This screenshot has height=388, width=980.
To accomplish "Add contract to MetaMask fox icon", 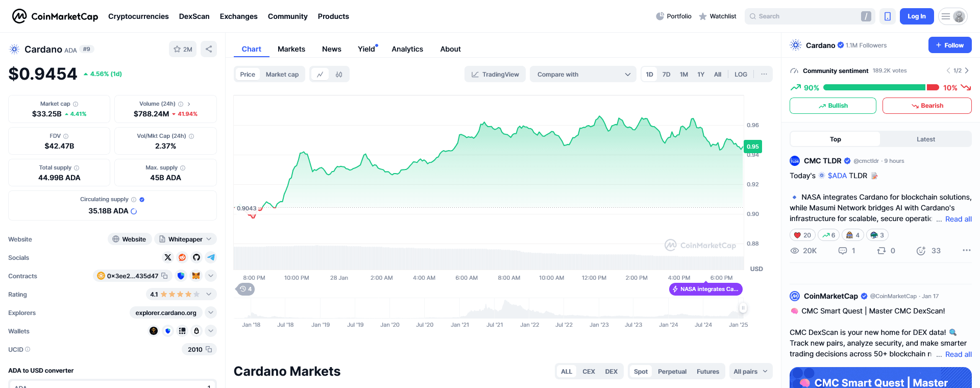I will (x=196, y=276).
